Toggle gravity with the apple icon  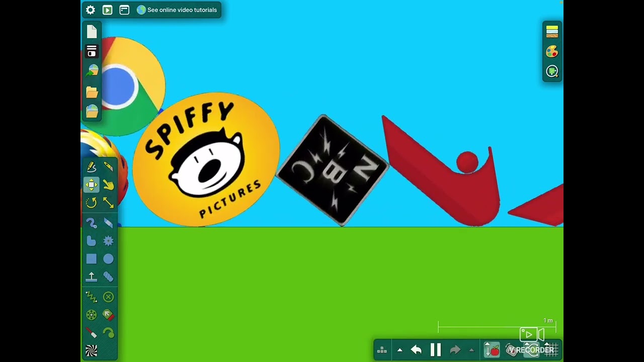click(x=492, y=350)
